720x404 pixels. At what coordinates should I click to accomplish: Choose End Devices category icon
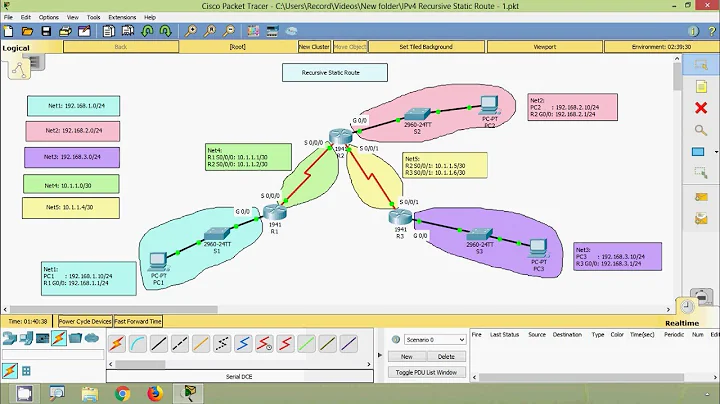27,339
